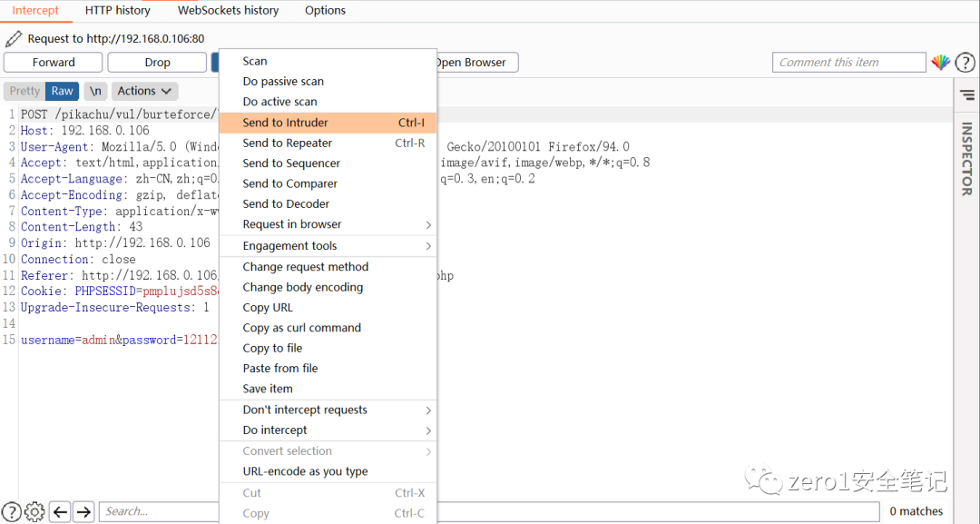Click the bottom Search field
The height and width of the screenshot is (524, 980).
(160, 511)
